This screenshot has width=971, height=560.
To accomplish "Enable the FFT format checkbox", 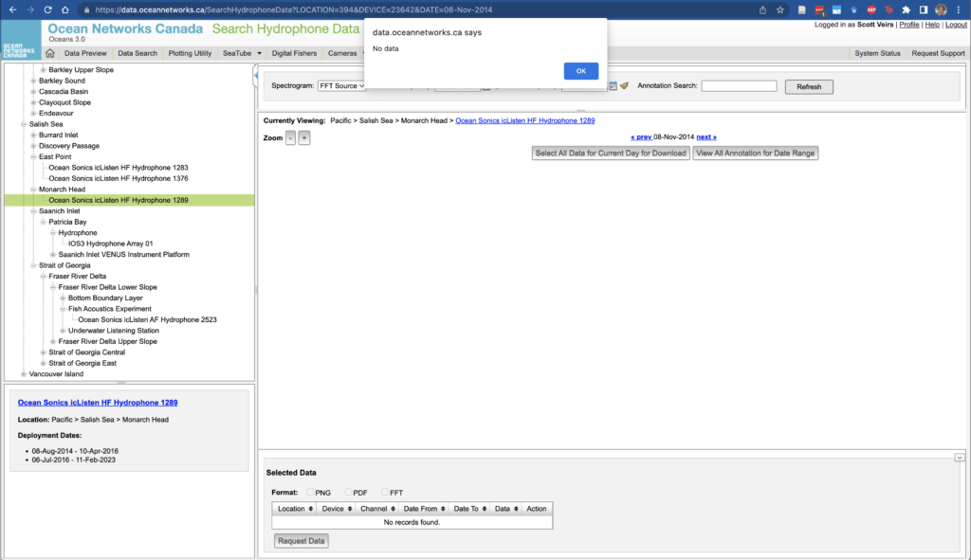I will (385, 493).
